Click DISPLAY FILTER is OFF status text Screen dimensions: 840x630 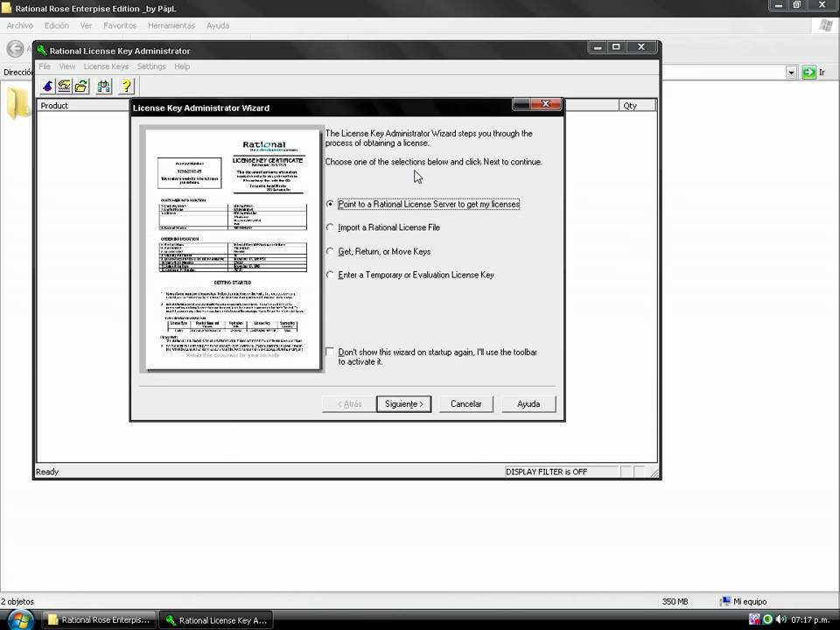[546, 472]
